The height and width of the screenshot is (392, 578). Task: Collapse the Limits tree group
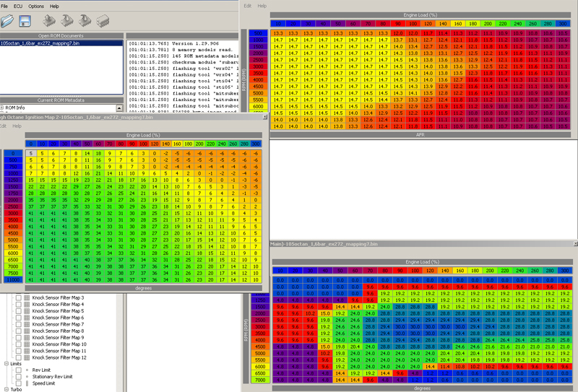coord(7,364)
